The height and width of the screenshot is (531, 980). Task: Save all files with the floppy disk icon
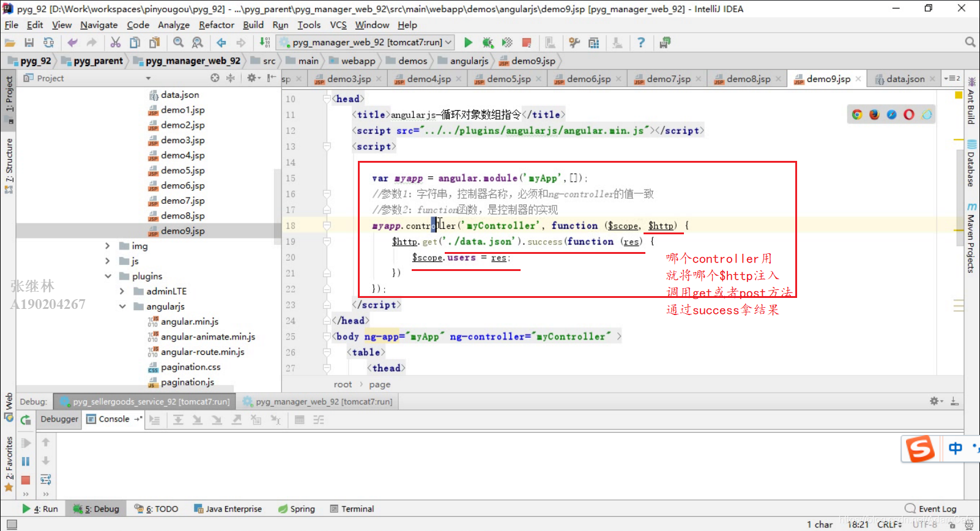click(x=29, y=42)
